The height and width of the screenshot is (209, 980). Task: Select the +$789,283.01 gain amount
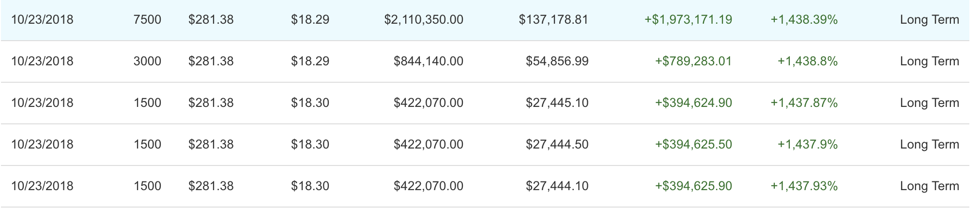coord(693,61)
